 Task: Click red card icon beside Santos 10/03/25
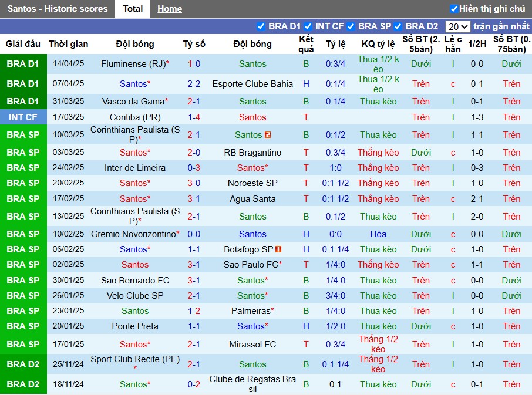tap(268, 135)
